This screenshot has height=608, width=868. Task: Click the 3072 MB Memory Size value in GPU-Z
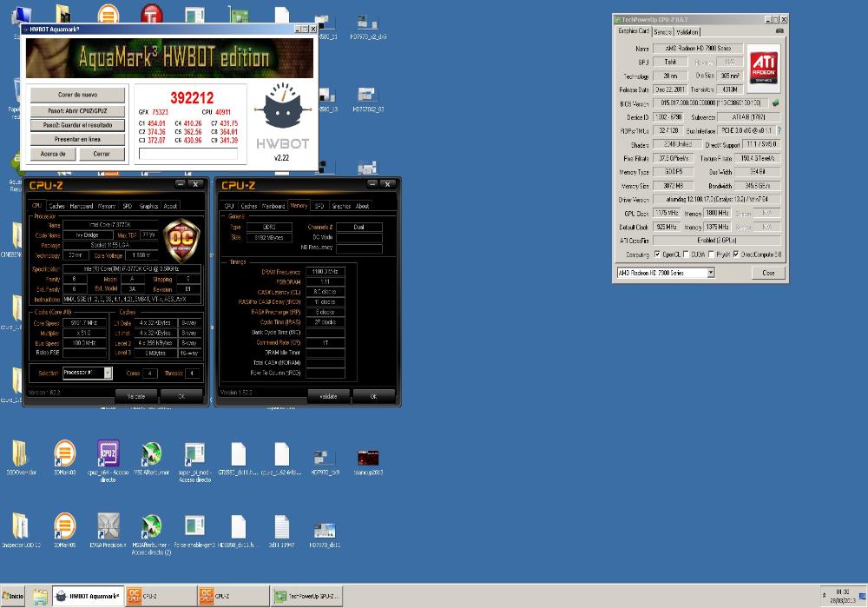(674, 186)
